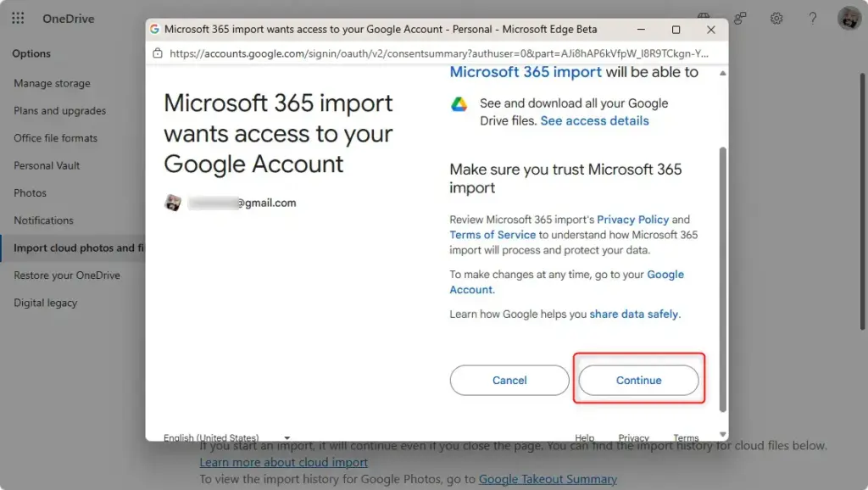Open the OneDrive help question mark
This screenshot has height=490, width=868.
point(812,19)
